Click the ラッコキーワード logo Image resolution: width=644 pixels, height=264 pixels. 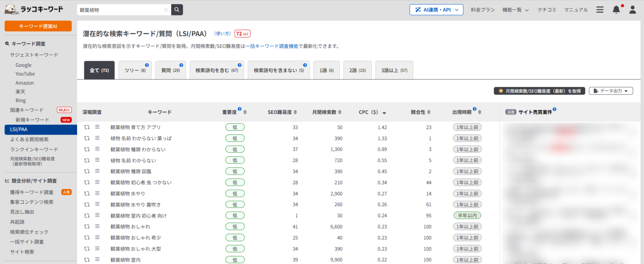click(x=34, y=9)
